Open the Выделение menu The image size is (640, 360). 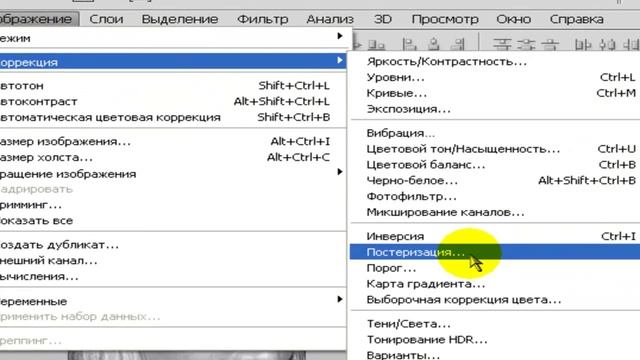tap(180, 19)
